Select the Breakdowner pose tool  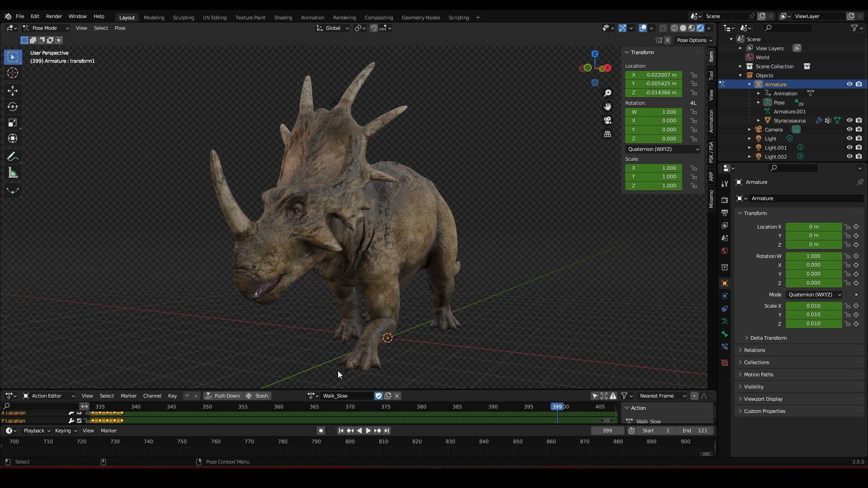click(13, 191)
